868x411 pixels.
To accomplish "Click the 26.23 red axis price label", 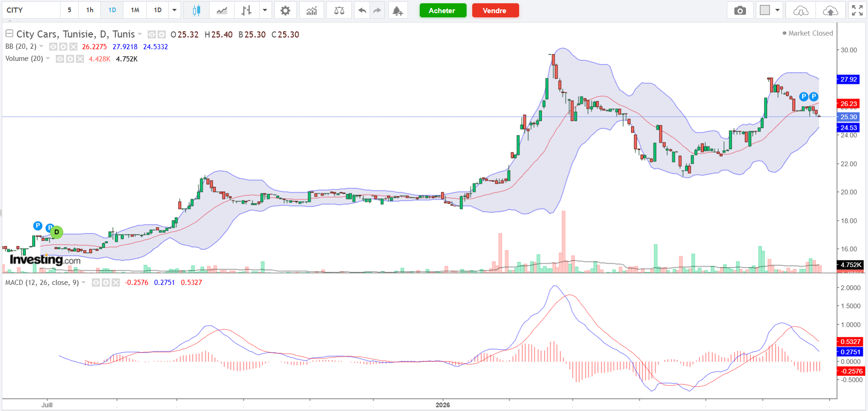I will [x=849, y=104].
